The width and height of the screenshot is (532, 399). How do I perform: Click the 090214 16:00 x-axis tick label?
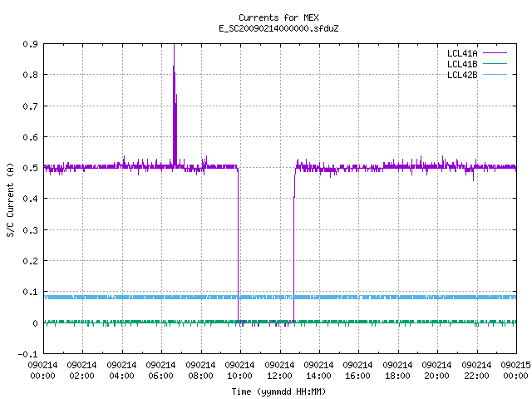358,371
